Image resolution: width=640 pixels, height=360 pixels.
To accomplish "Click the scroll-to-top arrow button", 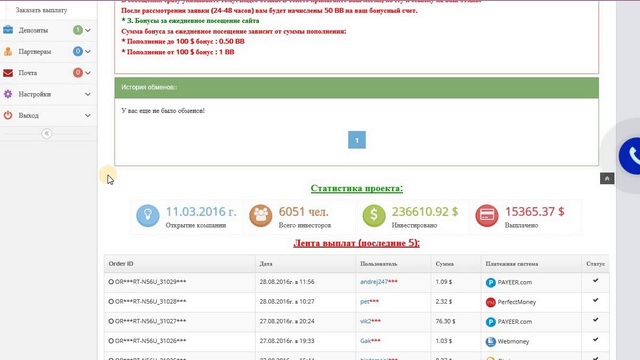I will tap(607, 178).
